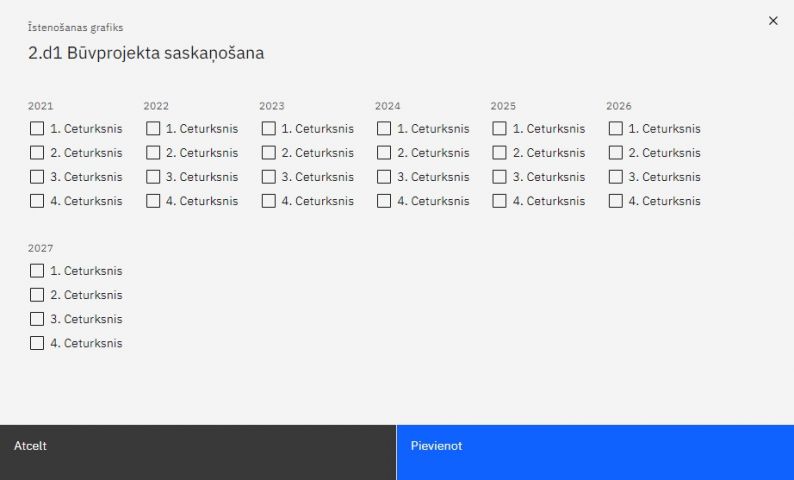Close the Īstenošanas grafiks dialog

pyautogui.click(x=773, y=20)
